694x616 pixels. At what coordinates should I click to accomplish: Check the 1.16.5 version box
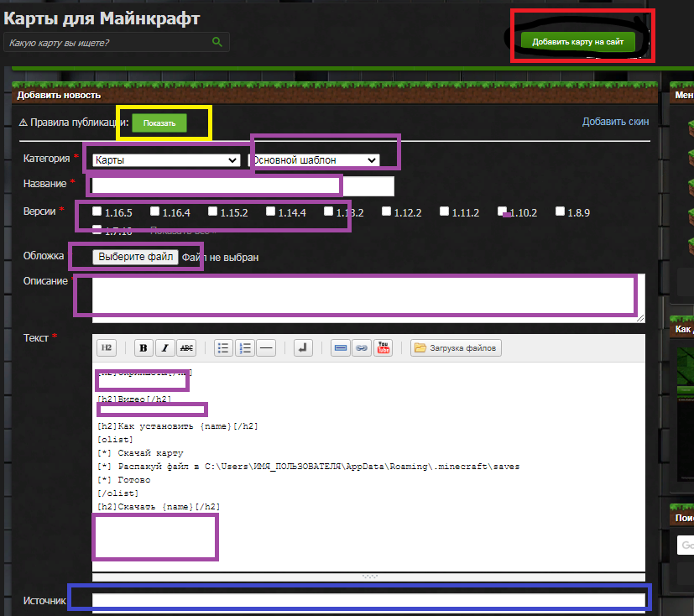click(97, 211)
